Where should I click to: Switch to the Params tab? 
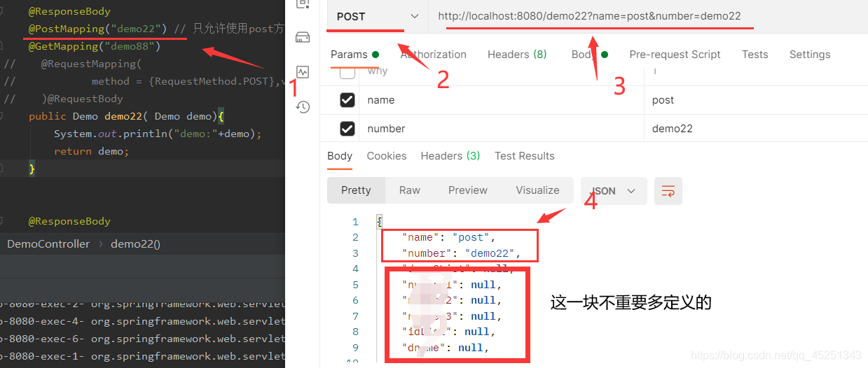[354, 55]
